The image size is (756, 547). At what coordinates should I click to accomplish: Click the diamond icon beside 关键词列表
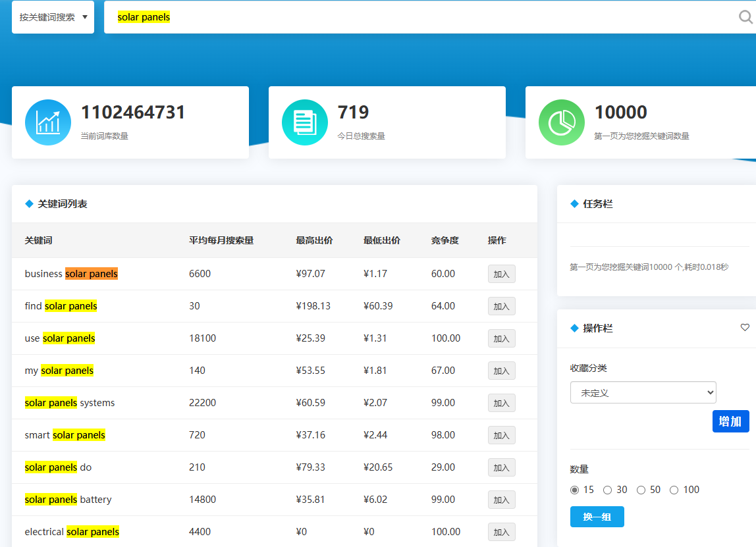click(29, 204)
